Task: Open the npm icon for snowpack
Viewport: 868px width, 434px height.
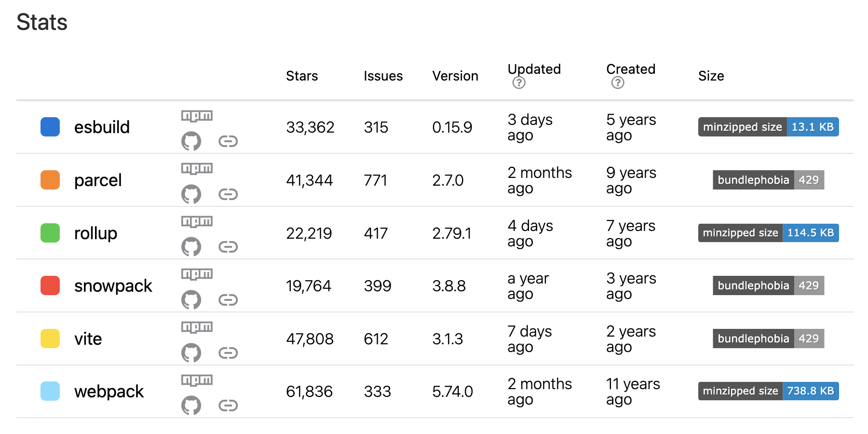Action: (197, 274)
